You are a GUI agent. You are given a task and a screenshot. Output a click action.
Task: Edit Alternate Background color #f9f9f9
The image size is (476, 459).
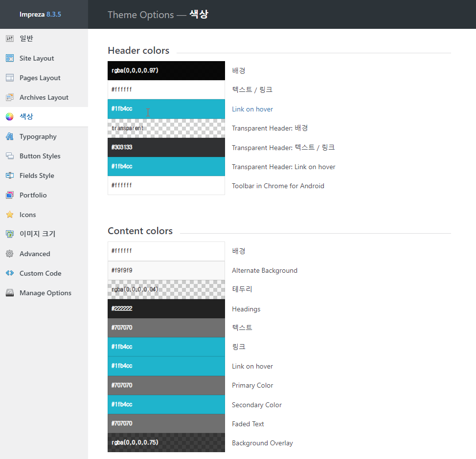(x=166, y=270)
